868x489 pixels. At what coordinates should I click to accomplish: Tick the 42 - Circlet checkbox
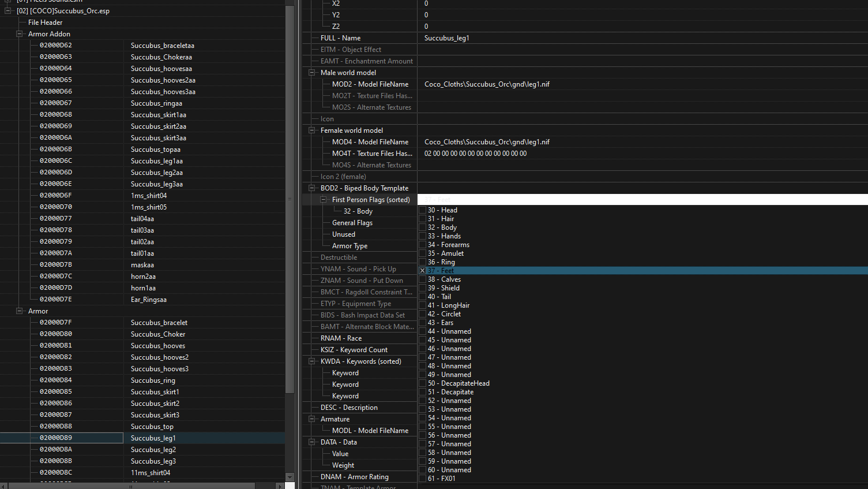(422, 314)
